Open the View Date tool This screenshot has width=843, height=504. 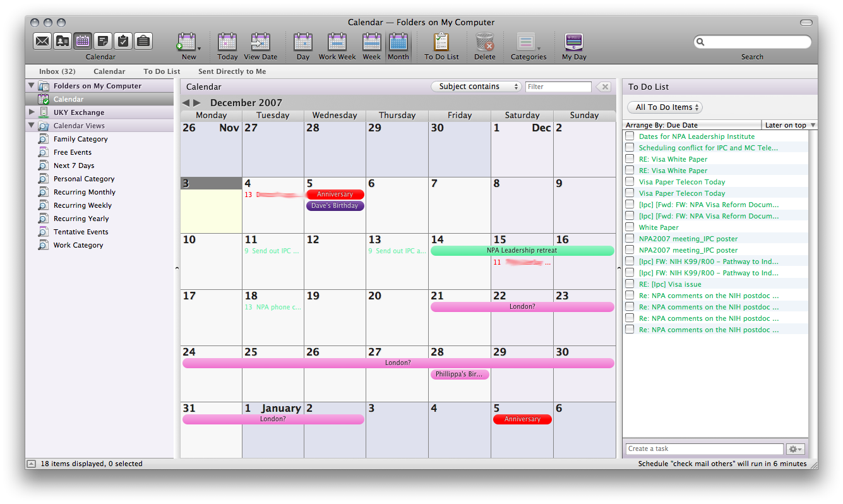tap(260, 45)
